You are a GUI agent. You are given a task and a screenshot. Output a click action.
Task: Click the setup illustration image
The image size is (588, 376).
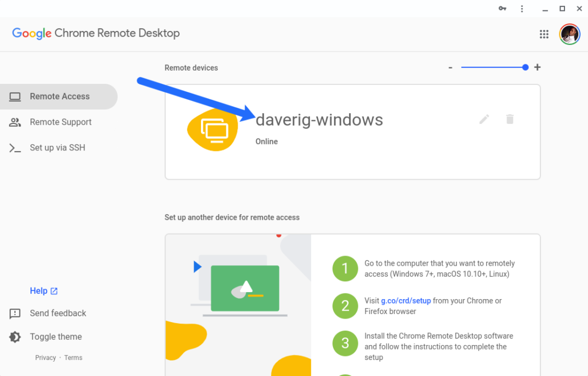coord(238,305)
